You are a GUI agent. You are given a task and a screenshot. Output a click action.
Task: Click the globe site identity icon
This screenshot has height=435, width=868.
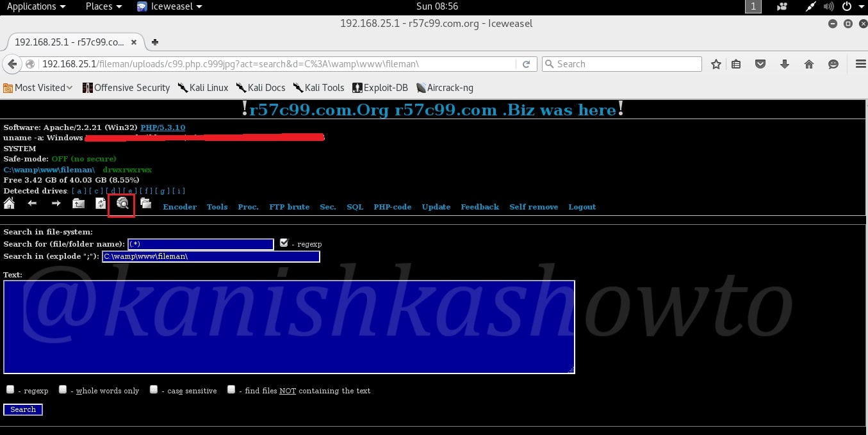30,64
